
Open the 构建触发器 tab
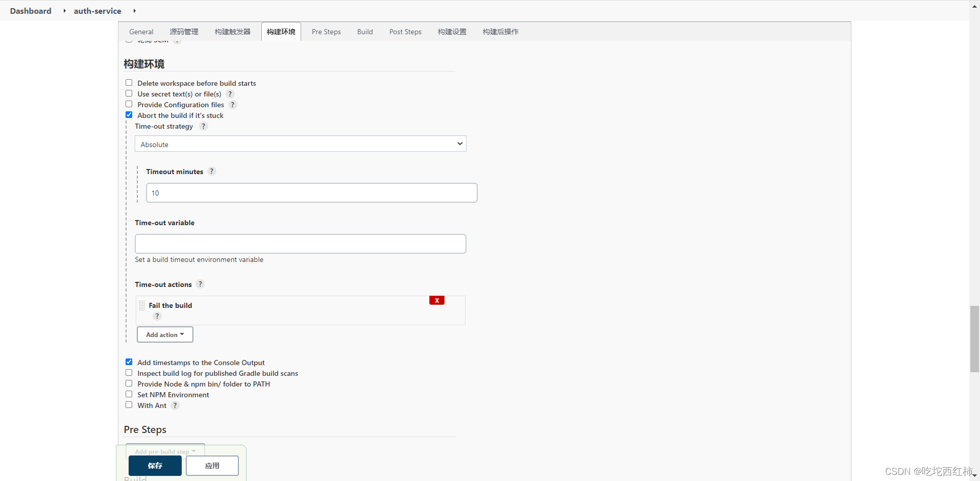click(x=233, y=32)
